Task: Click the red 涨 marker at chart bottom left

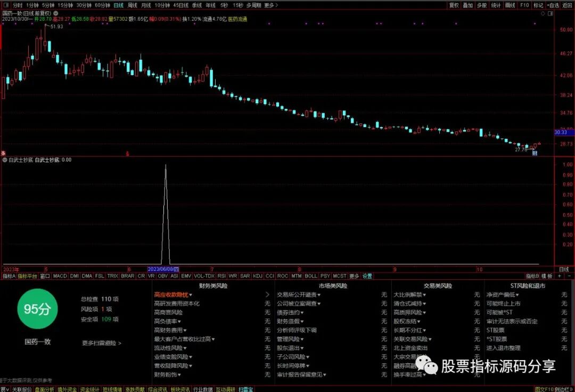Action: coord(3,153)
